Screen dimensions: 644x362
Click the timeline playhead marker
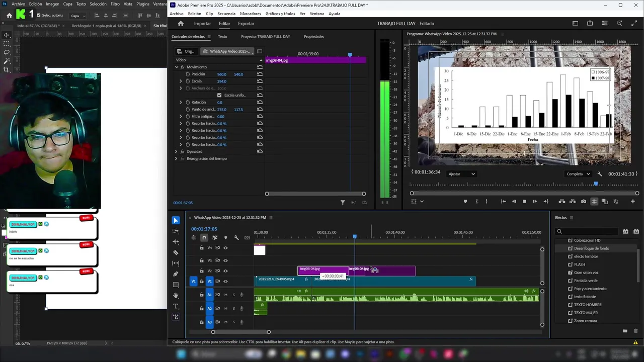tap(355, 236)
